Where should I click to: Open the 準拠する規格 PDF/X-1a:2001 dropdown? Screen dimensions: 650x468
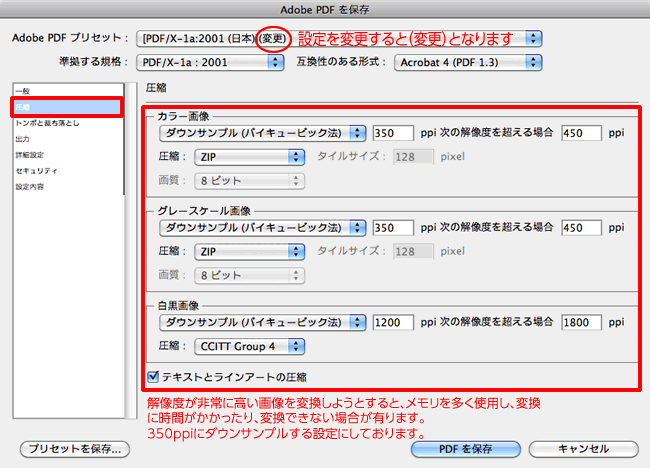click(210, 63)
